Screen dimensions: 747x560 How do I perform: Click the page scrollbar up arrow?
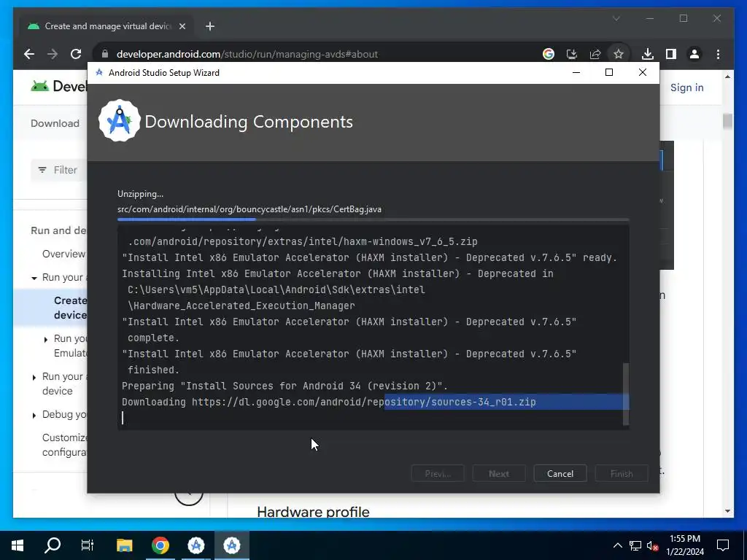(727, 76)
